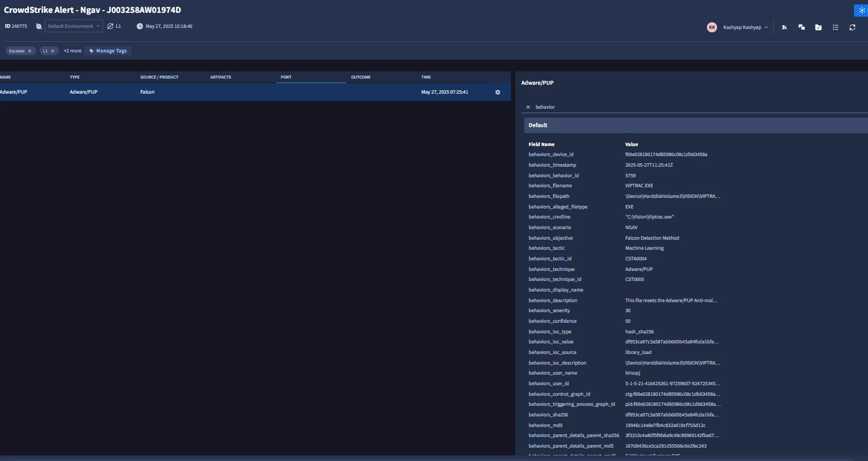
Task: Click the tag icon on Manage Tags
Action: (91, 51)
